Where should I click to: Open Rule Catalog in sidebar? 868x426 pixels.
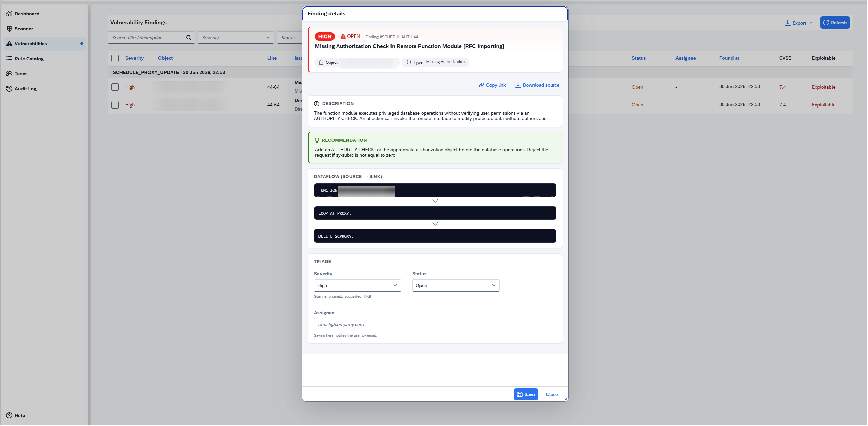pos(45,59)
